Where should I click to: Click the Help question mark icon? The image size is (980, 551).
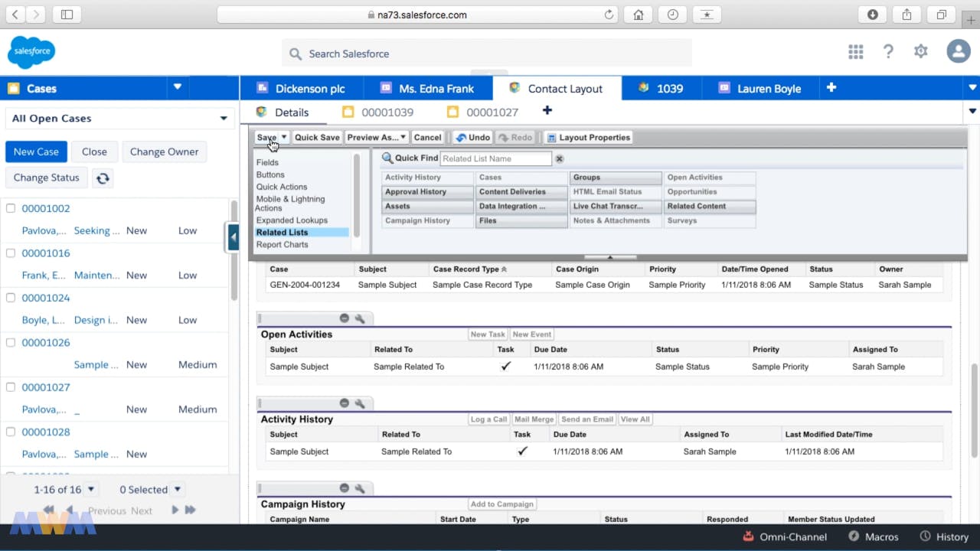pos(888,52)
